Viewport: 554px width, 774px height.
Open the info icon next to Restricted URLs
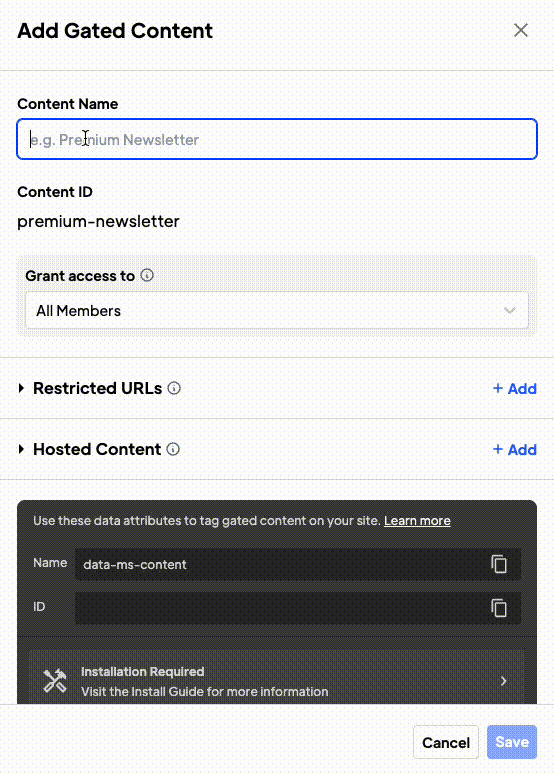(x=174, y=388)
